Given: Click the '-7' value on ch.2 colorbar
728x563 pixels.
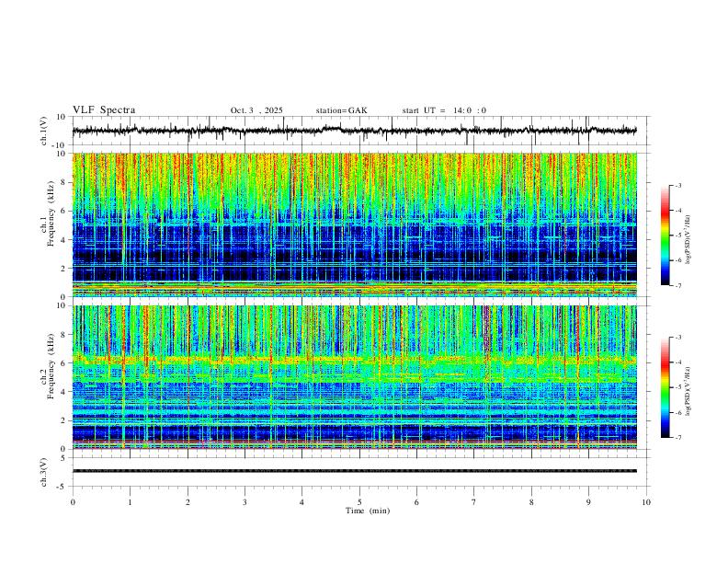Looking at the screenshot, I should pos(677,438).
